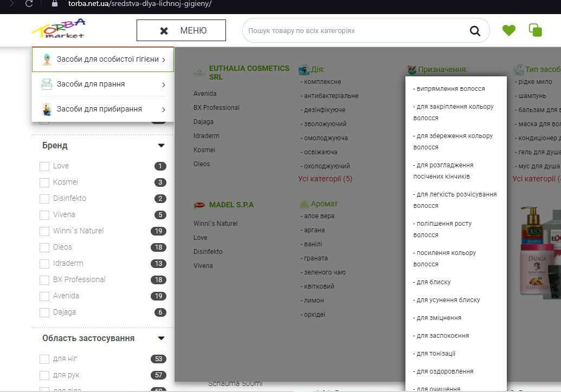Tick the Vivena brand checkbox
Viewport: 561px width, 392px height.
tap(44, 215)
